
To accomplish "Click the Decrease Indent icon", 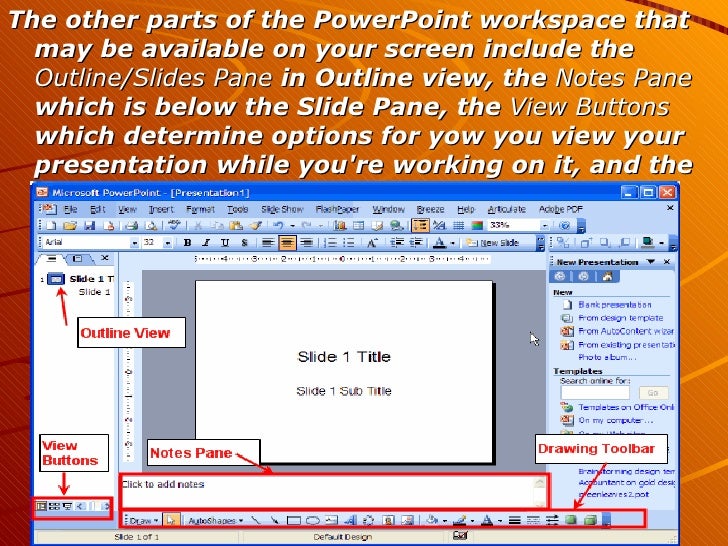I will pos(397,242).
